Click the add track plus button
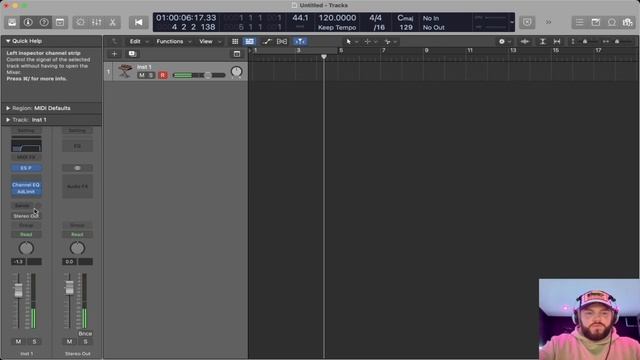 [114, 53]
